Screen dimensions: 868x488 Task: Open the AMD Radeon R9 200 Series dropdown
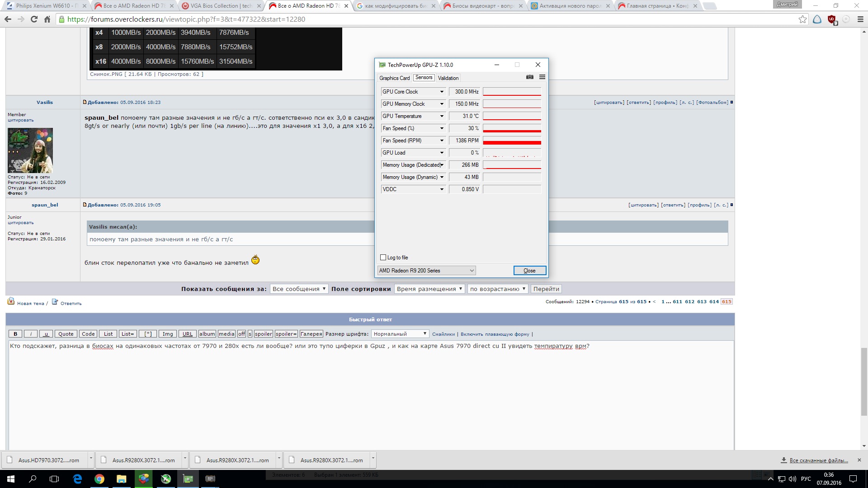click(426, 271)
